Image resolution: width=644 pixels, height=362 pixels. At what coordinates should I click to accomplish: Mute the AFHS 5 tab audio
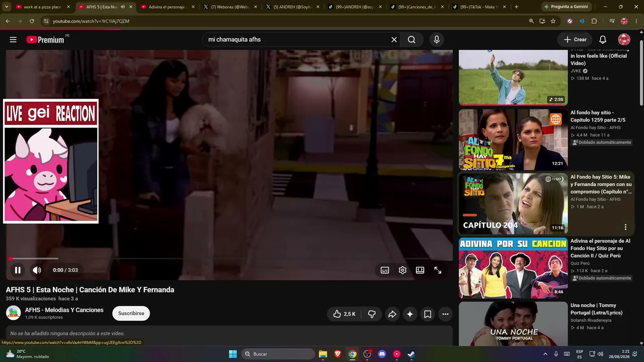(x=122, y=7)
